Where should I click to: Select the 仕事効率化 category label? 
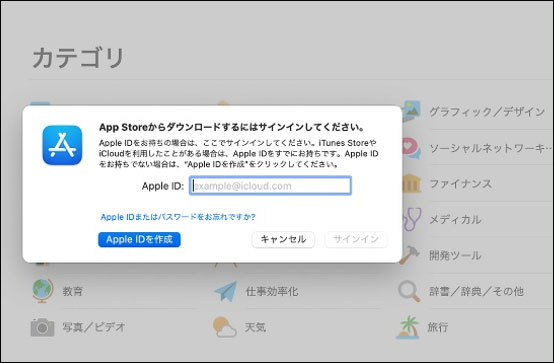point(272,291)
